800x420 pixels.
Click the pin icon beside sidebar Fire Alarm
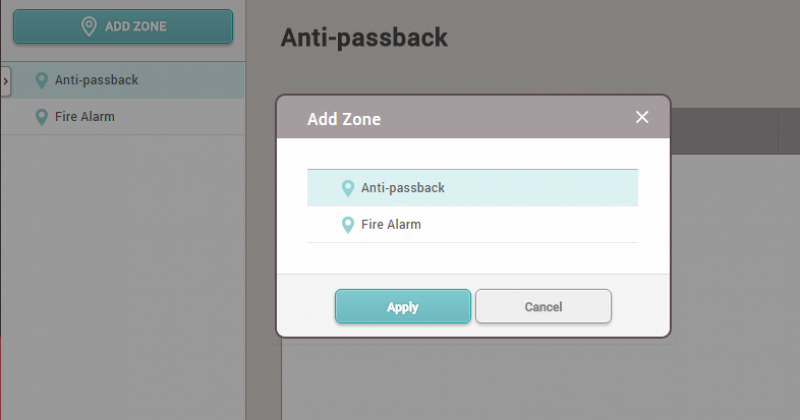click(41, 117)
